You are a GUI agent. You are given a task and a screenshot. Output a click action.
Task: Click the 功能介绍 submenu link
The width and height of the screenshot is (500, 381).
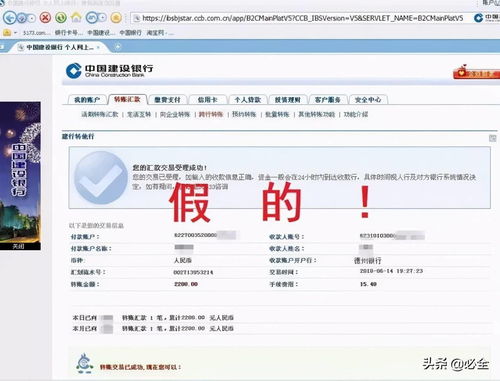[356, 114]
